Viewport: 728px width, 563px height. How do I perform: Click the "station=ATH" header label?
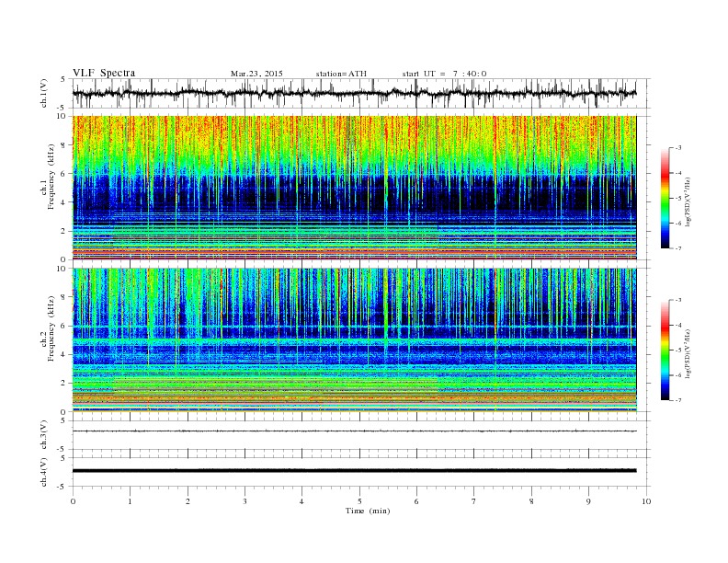[341, 74]
